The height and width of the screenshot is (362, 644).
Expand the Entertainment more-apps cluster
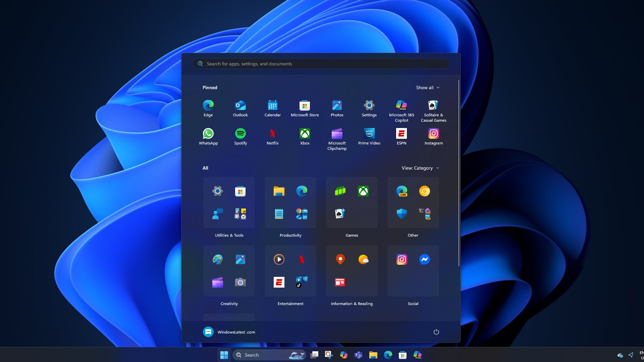click(302, 282)
